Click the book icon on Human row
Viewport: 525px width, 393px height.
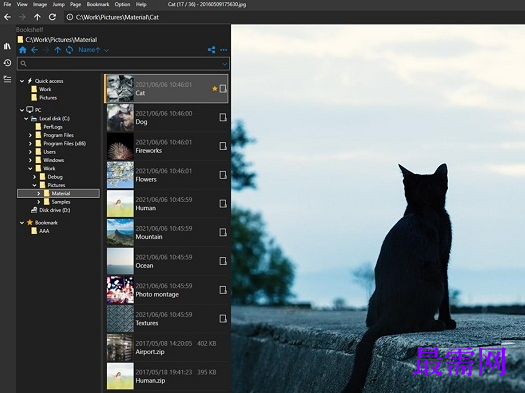pos(223,204)
